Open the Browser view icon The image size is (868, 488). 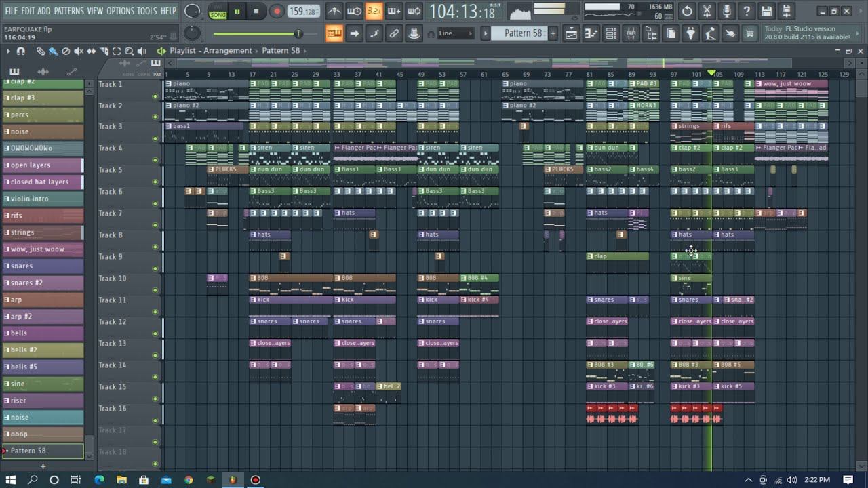point(651,33)
